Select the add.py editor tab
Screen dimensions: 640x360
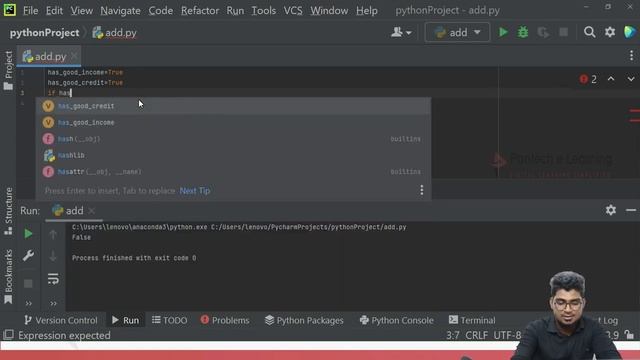pyautogui.click(x=49, y=56)
